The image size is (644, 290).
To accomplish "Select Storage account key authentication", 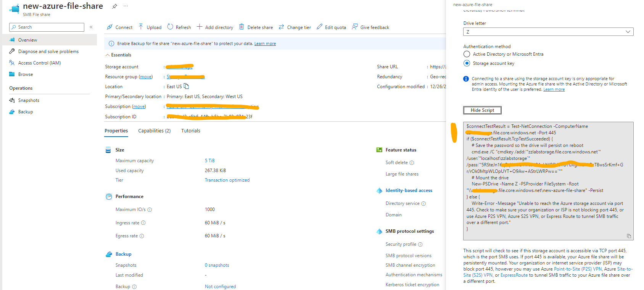I will tap(467, 63).
